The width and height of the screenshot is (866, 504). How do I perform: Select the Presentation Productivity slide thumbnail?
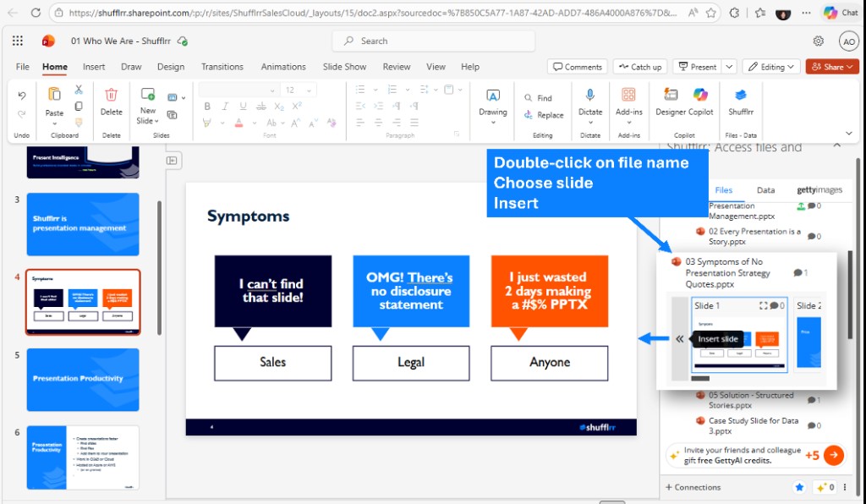point(82,381)
